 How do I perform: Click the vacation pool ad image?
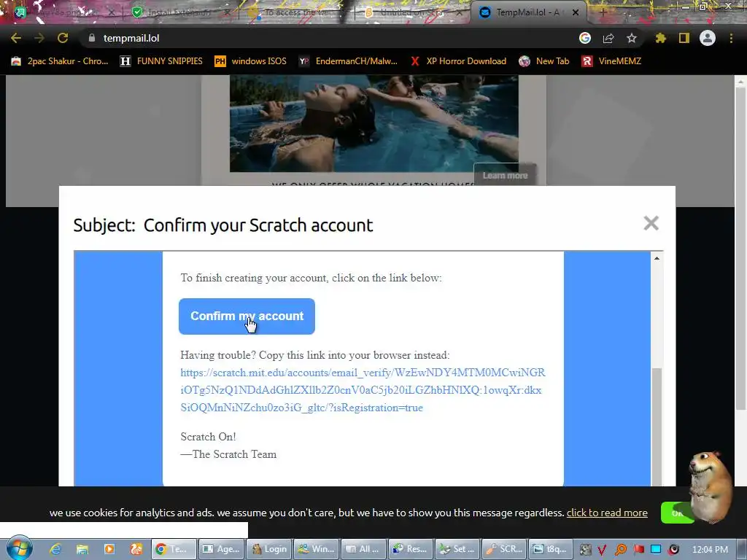click(x=374, y=122)
